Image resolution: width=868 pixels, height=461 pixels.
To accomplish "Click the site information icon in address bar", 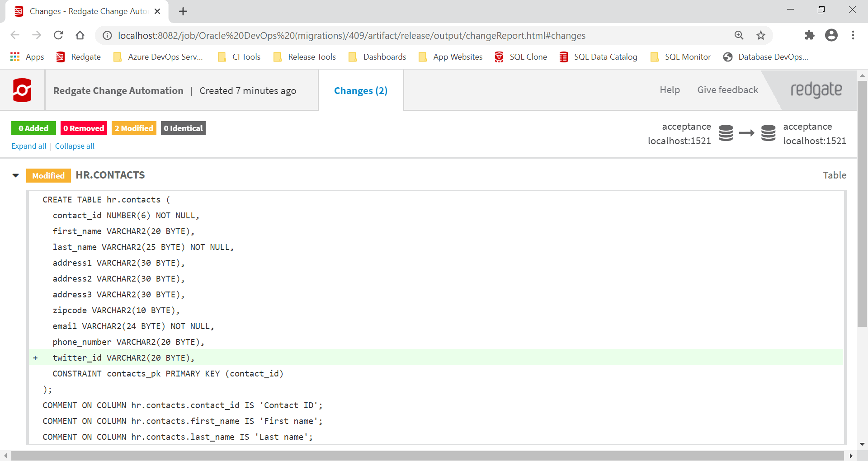I will coord(107,35).
